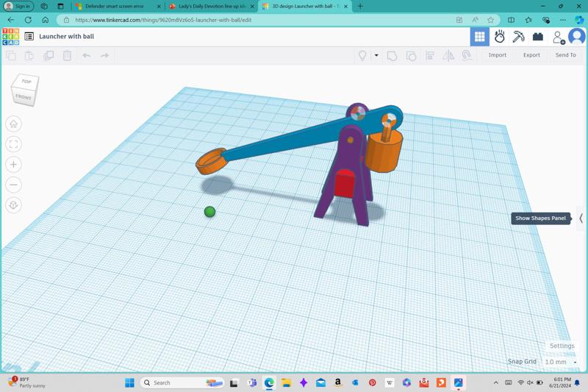Open the user profile avatar

pos(577,37)
